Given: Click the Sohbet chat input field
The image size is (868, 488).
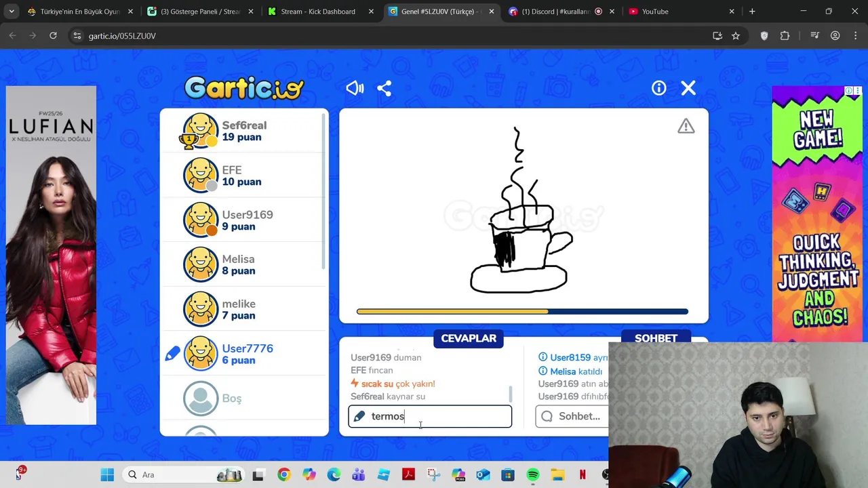Looking at the screenshot, I should (x=572, y=416).
